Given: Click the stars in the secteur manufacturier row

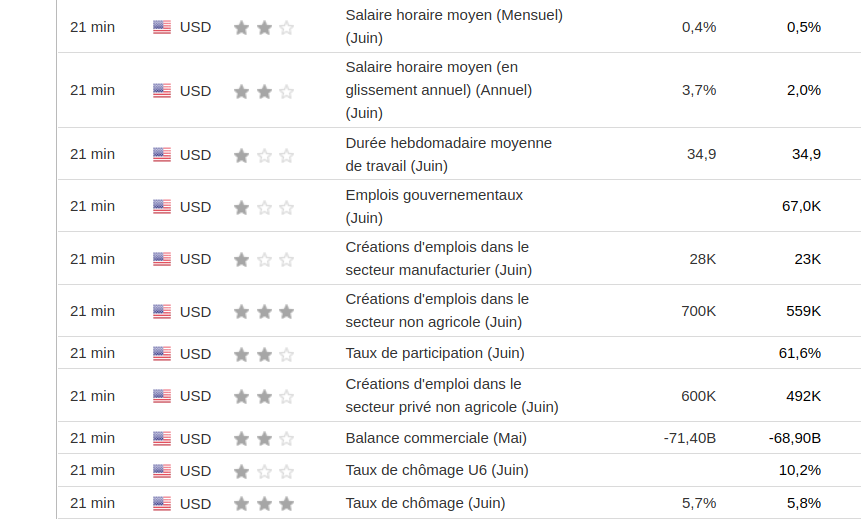Looking at the screenshot, I should click(x=264, y=260).
